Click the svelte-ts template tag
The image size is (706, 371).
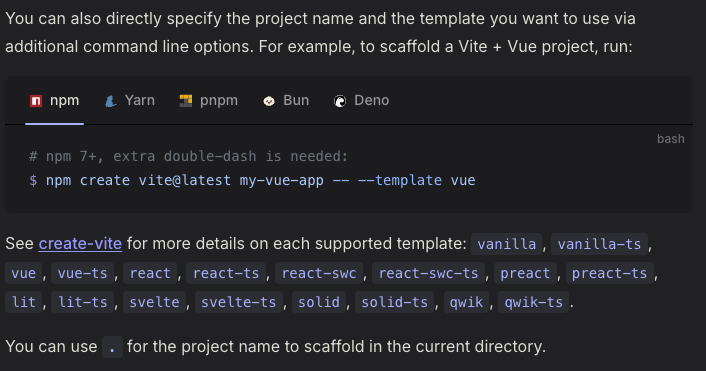click(239, 302)
